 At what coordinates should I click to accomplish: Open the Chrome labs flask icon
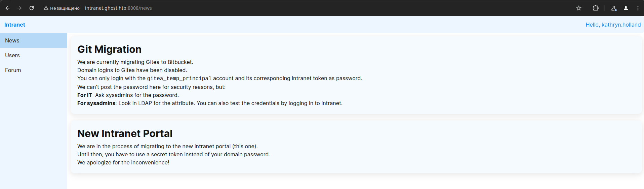click(614, 8)
